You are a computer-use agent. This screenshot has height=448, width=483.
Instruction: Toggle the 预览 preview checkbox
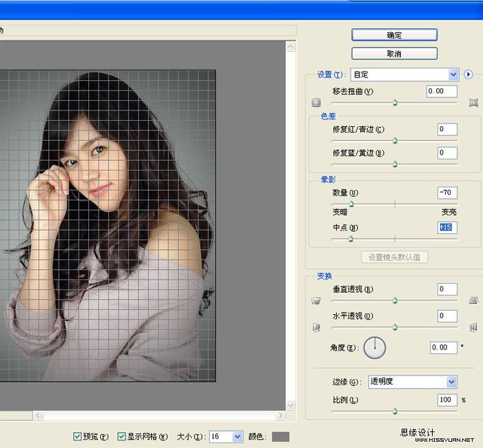(x=77, y=436)
